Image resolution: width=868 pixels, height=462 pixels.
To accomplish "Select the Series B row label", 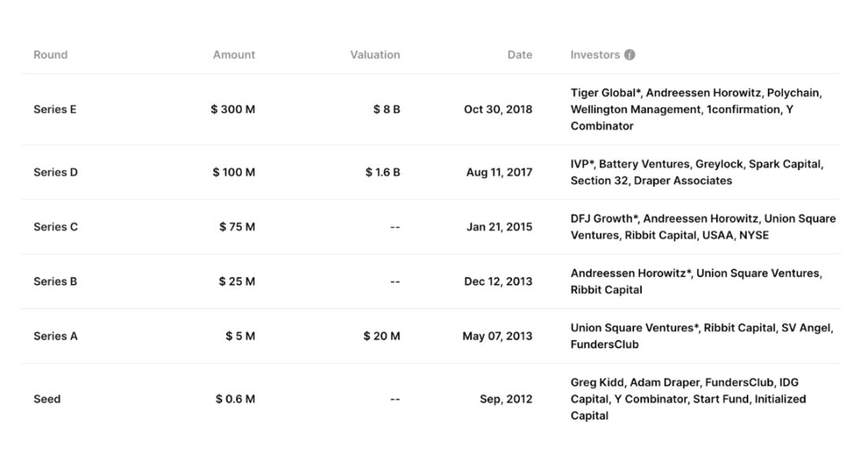I will point(55,281).
